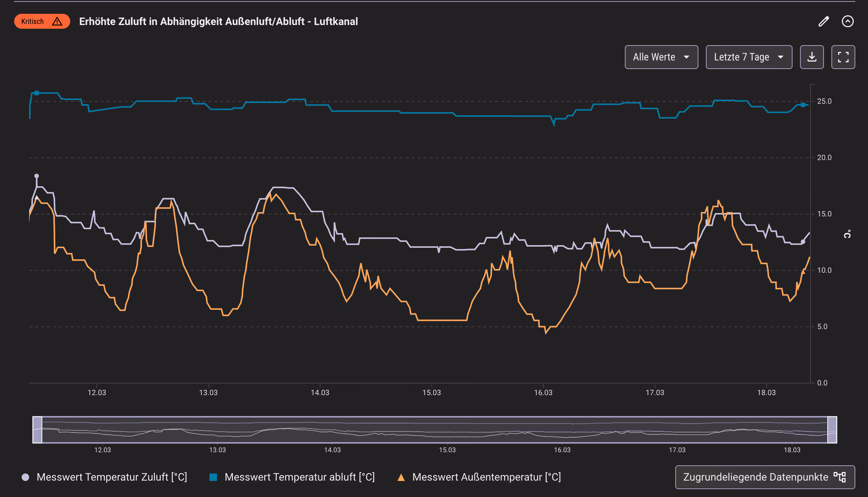Collapse the chart panel via the circled chevron
868x497 pixels.
pos(848,21)
